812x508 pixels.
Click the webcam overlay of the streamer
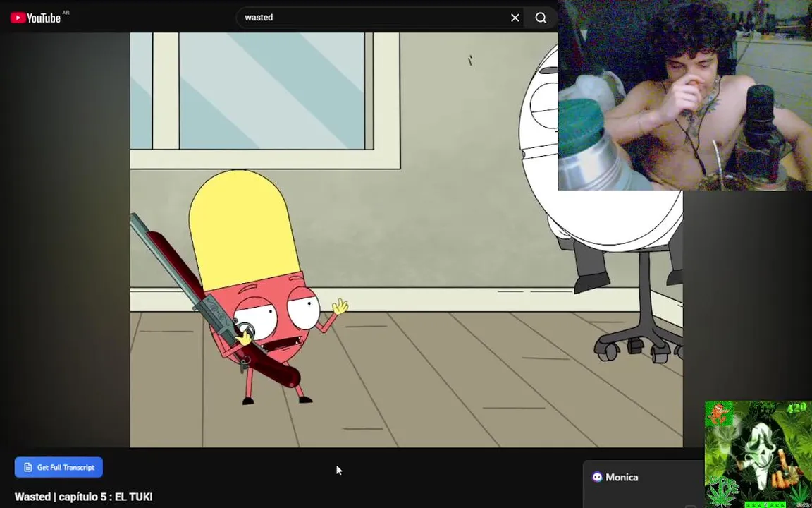point(685,95)
